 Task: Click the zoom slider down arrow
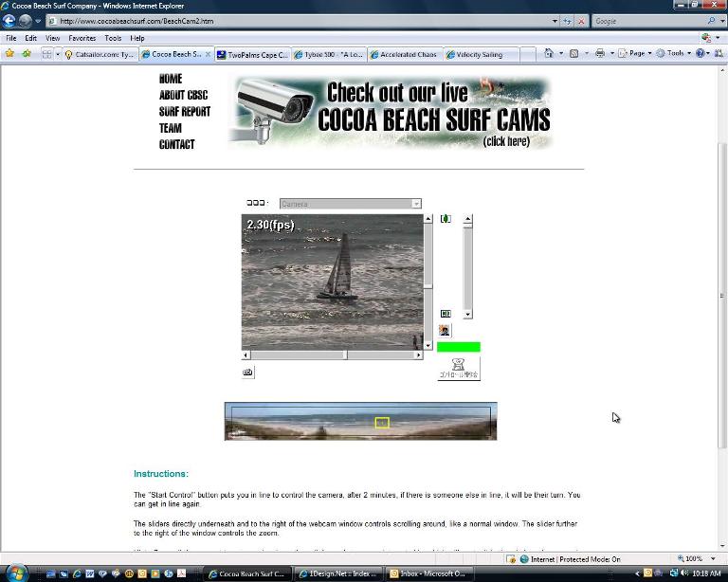(x=468, y=314)
